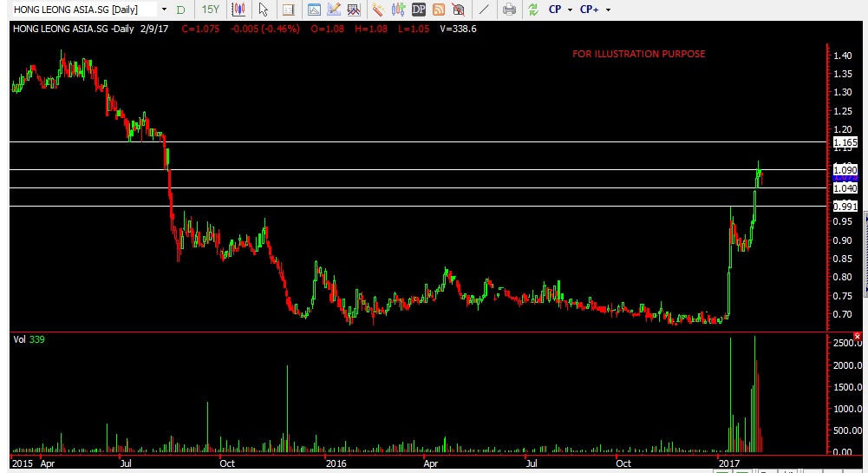868x473 pixels.
Task: Click the 2016 label on time axis
Action: 336,463
